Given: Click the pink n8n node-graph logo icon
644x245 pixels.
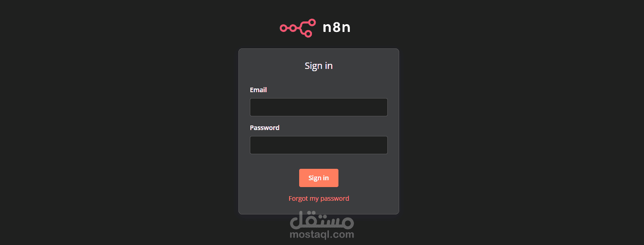Looking at the screenshot, I should 298,28.
